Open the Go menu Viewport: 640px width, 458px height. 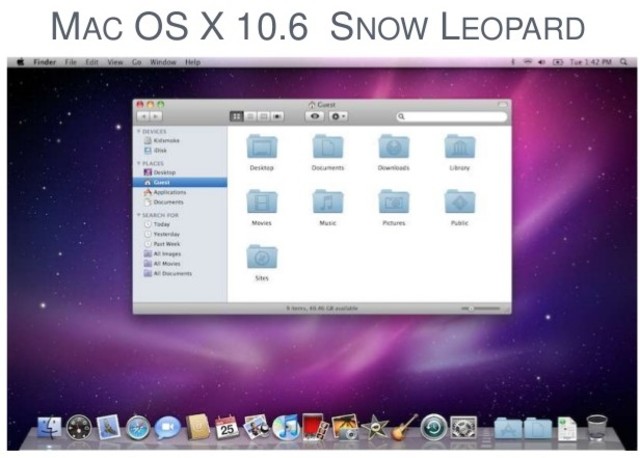[x=137, y=62]
